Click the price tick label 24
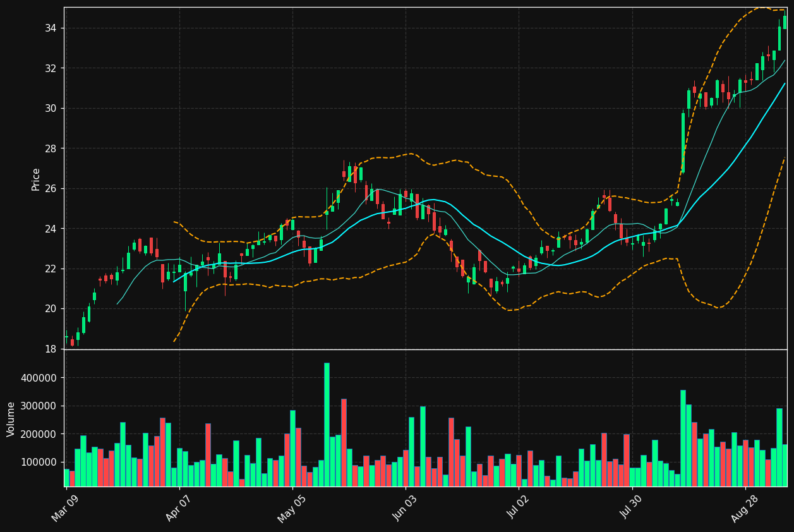The image size is (794, 532). pyautogui.click(x=51, y=229)
